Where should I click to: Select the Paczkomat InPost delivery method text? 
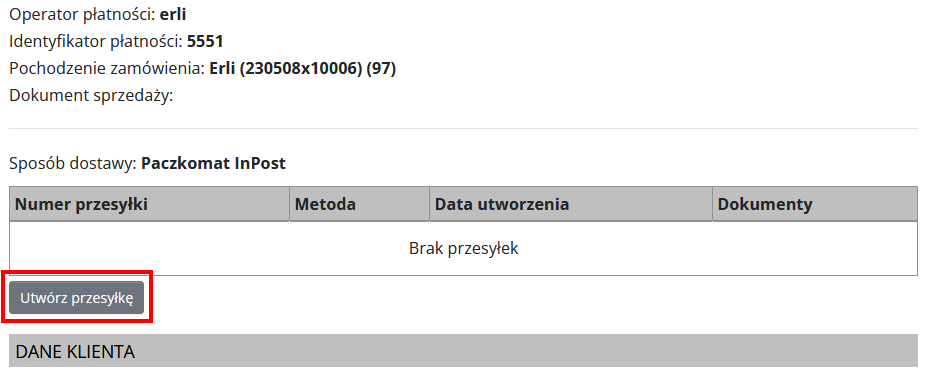pos(213,164)
